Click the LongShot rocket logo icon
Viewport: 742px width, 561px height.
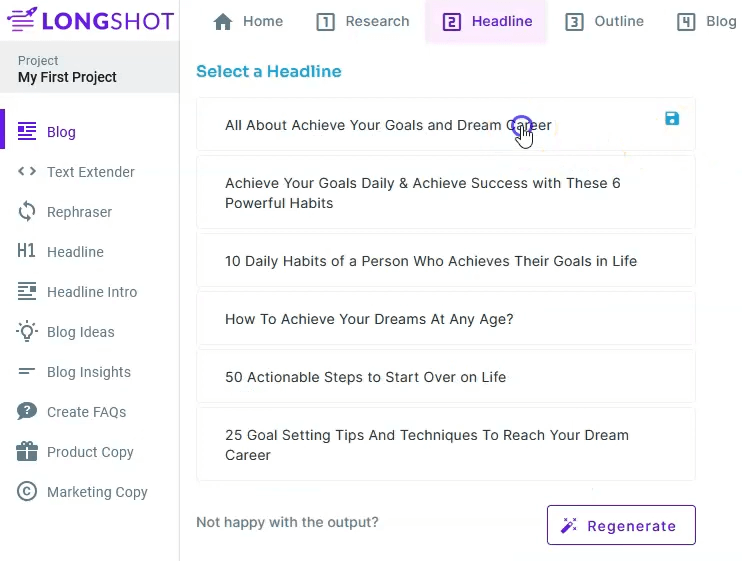(x=22, y=19)
